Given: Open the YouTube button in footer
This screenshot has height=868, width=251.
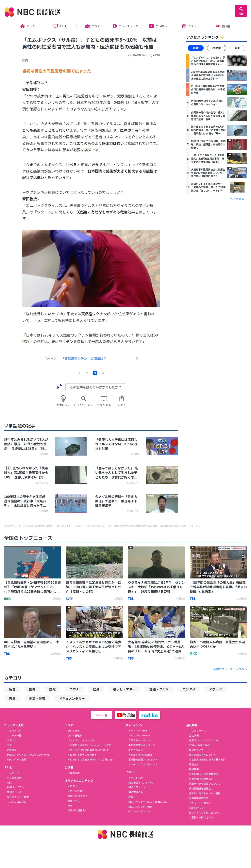Looking at the screenshot, I should pos(126,715).
